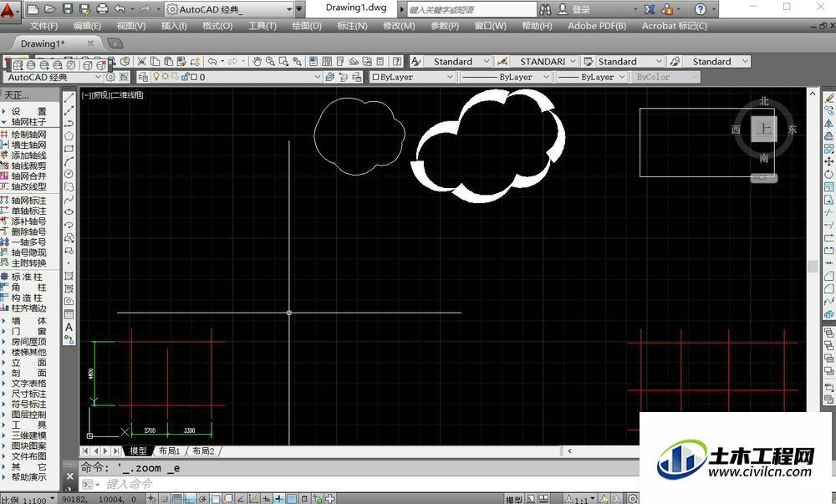Open the ByLayer lineweight dropdown

[x=622, y=77]
